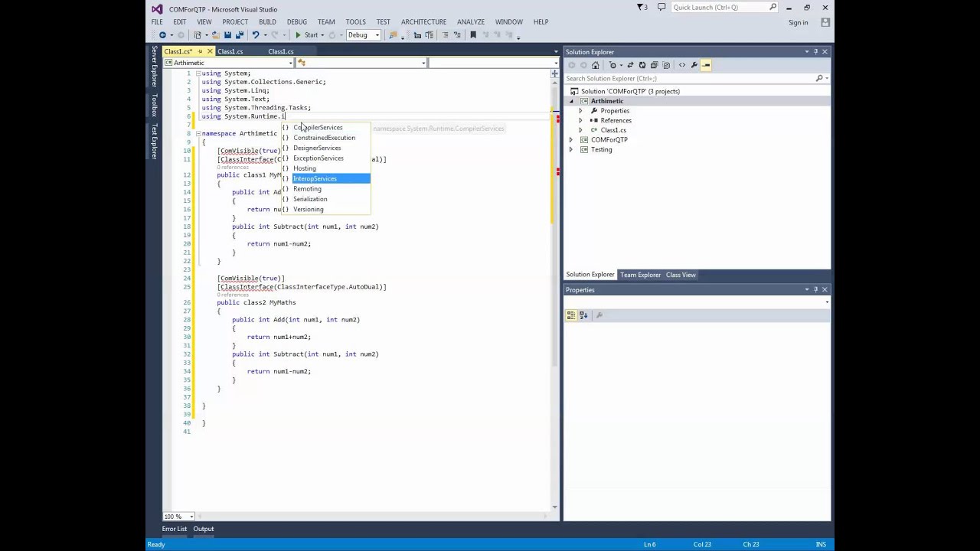
Task: Open the Server Explorer side tab
Action: click(x=154, y=67)
